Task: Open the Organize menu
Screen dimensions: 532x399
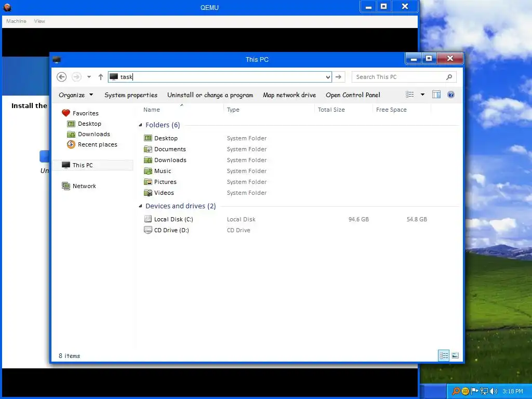Action: coord(76,95)
